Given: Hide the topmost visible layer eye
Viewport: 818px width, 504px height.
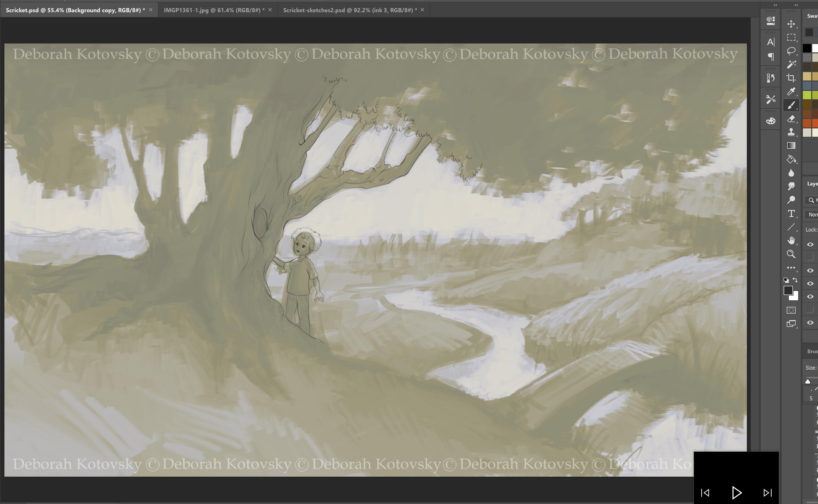Looking at the screenshot, I should pos(810,244).
